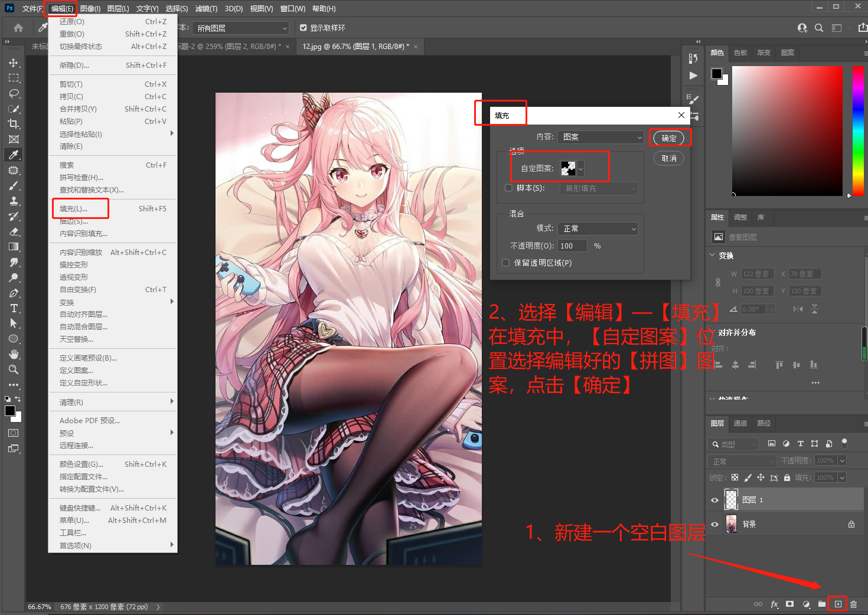Open the 图像(I) menu
Screen dimensions: 868x615
click(x=90, y=8)
